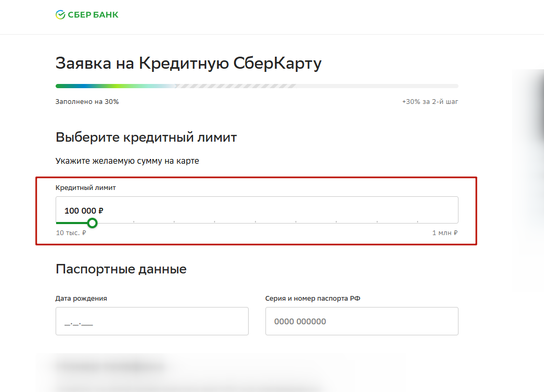
Task: Click the '+30% за 2-й шаг' text
Action: (x=430, y=102)
